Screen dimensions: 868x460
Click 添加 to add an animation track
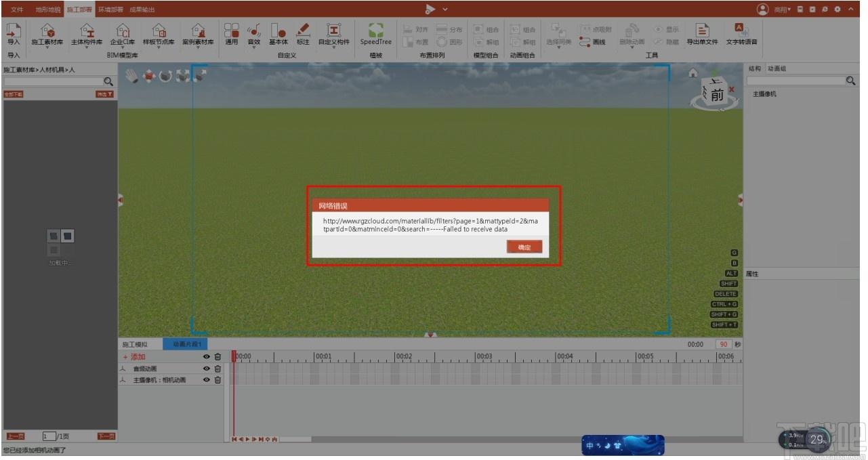point(133,357)
